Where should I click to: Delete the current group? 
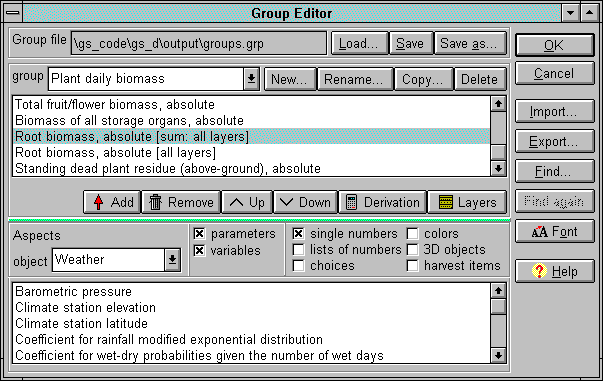tap(480, 79)
